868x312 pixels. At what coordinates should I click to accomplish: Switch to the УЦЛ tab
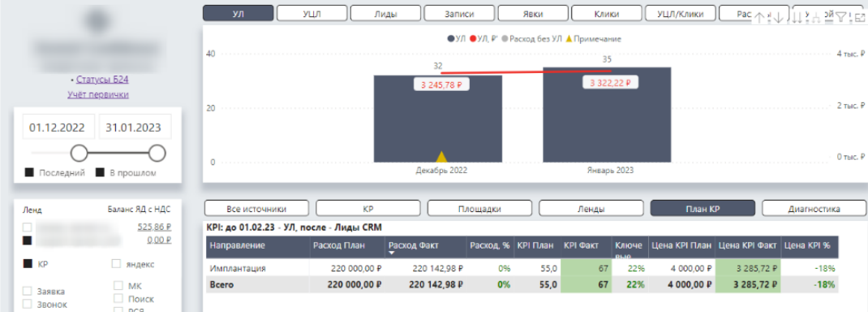click(312, 13)
